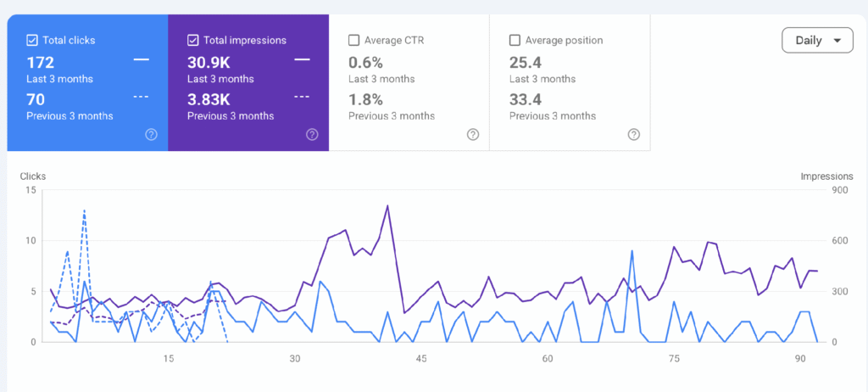Click the solid line legend beside 172 clicks

coord(142,59)
